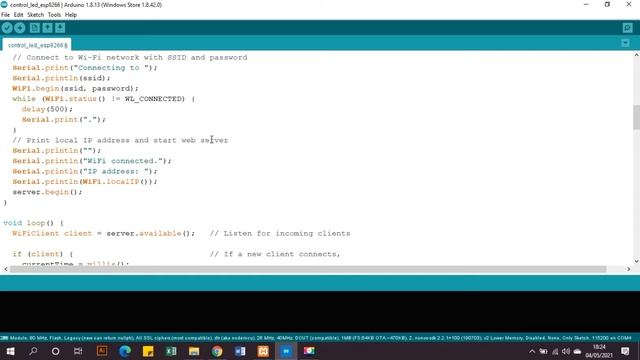Click the while WL_CONNECTED code line
The image size is (640, 360).
click(104, 99)
